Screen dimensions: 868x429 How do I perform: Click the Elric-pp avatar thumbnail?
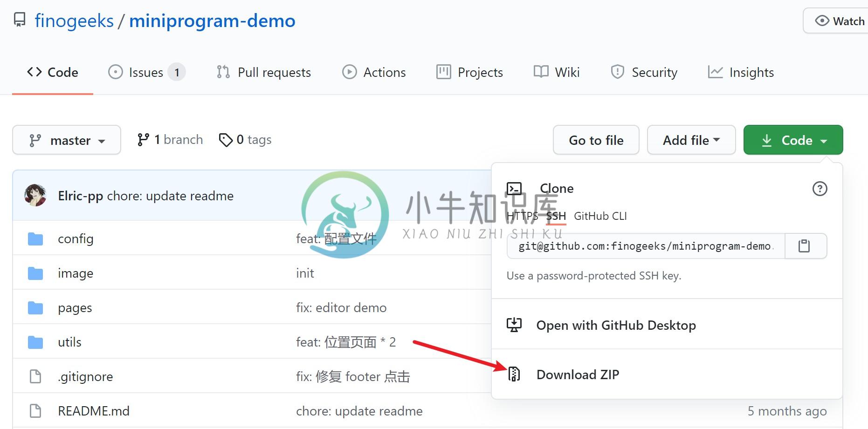(x=35, y=195)
